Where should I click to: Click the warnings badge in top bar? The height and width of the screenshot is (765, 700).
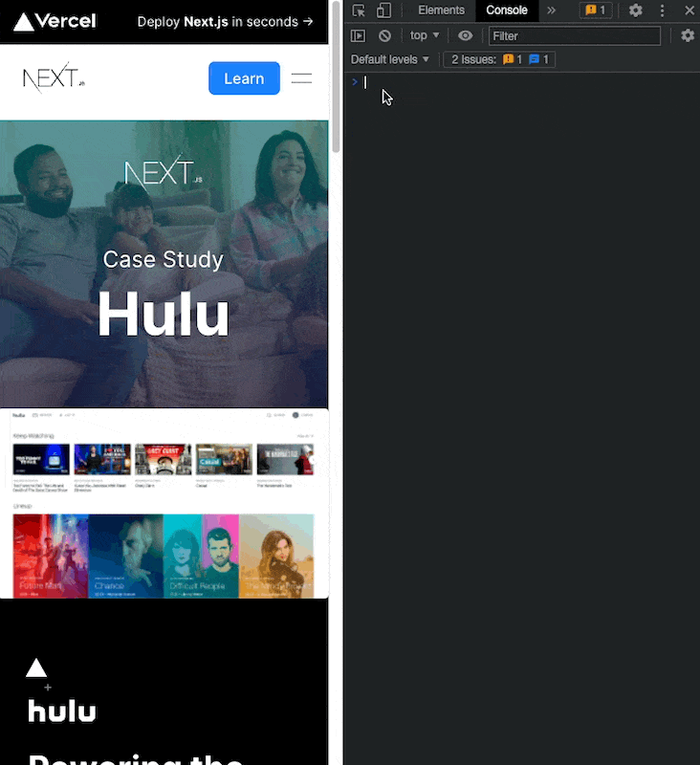(x=595, y=11)
